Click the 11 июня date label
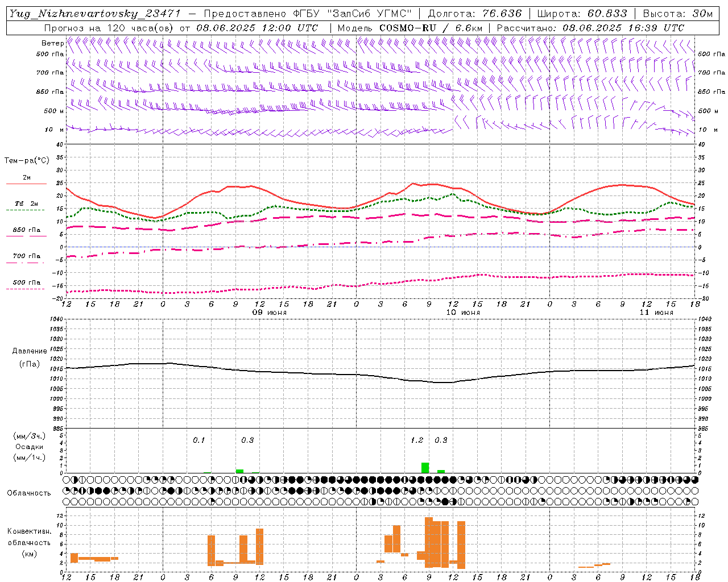The width and height of the screenshot is (728, 582). [x=656, y=313]
